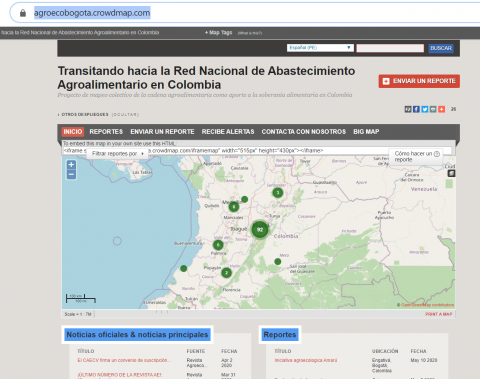Open the Big Map tab
The image size is (480, 379).
click(x=366, y=132)
